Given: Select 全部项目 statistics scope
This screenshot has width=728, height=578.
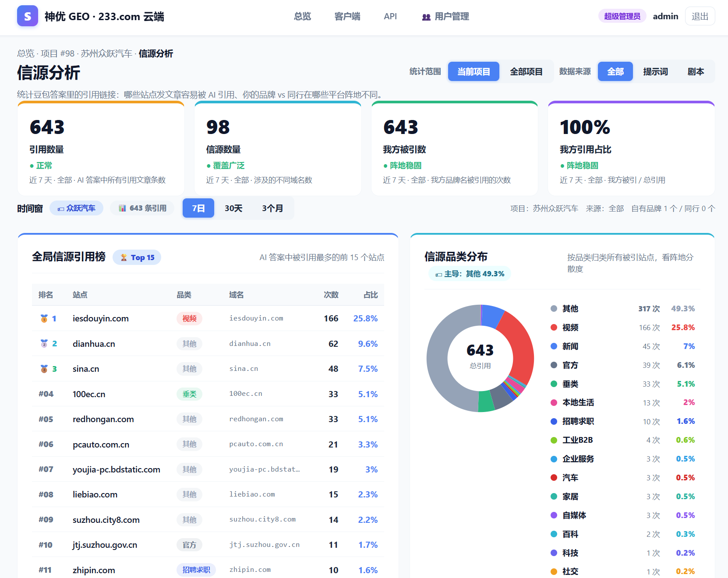Looking at the screenshot, I should [526, 71].
